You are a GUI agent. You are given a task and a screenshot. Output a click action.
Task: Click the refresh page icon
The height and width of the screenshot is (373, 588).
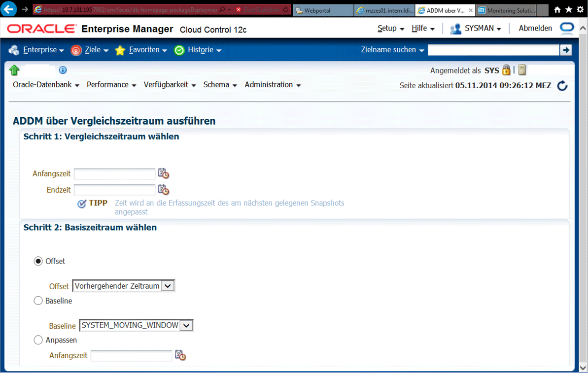562,86
